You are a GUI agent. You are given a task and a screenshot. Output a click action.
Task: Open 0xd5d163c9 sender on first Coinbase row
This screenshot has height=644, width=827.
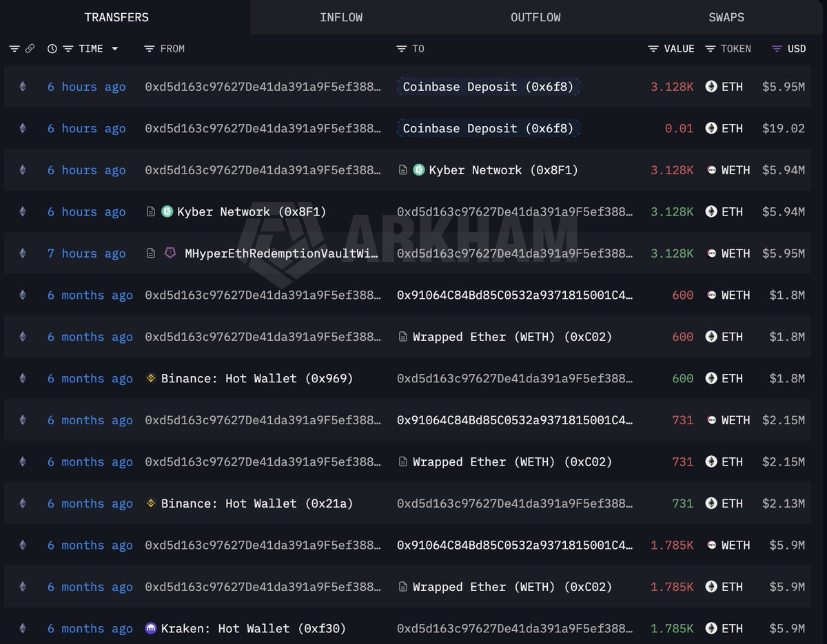point(263,87)
